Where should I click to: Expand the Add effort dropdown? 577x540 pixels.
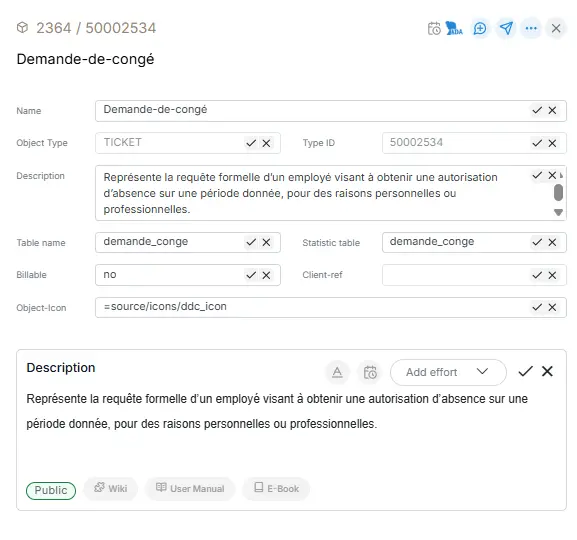pos(448,372)
